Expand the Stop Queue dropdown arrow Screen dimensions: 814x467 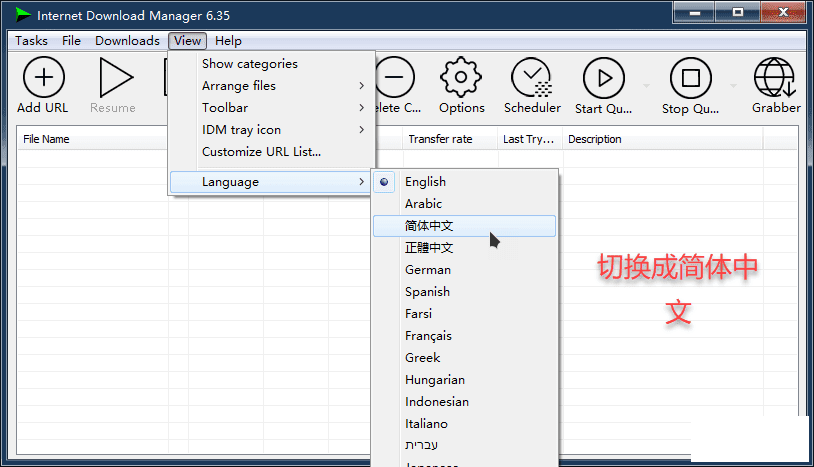[733, 86]
